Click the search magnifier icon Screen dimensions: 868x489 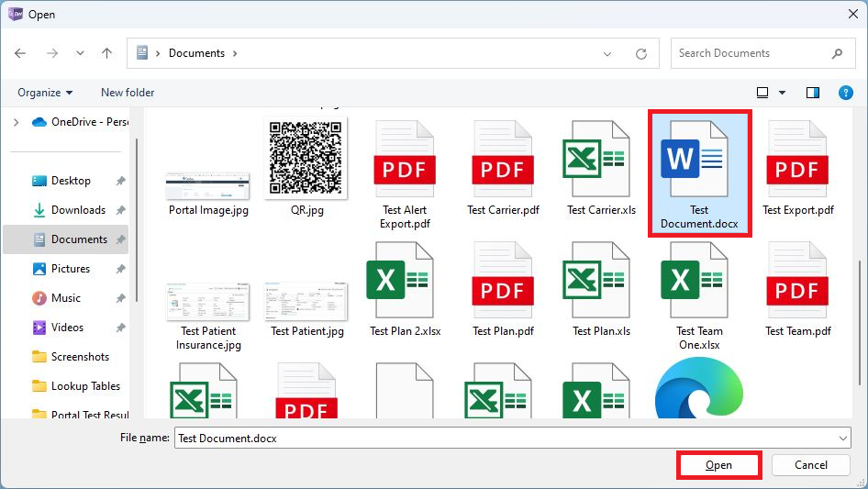click(837, 53)
